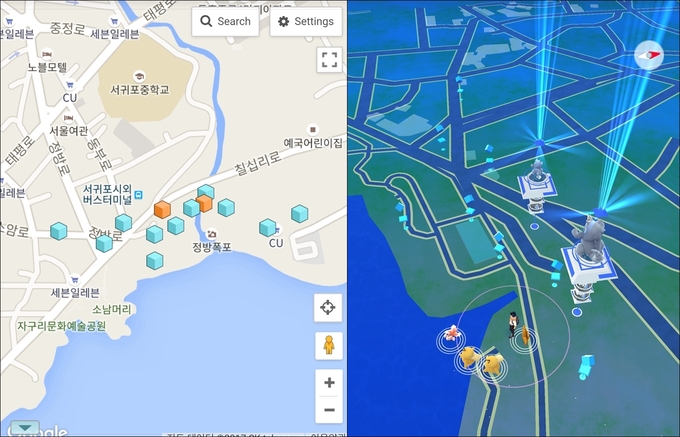Select the Street View pegman icon
The image size is (680, 437).
[x=329, y=346]
